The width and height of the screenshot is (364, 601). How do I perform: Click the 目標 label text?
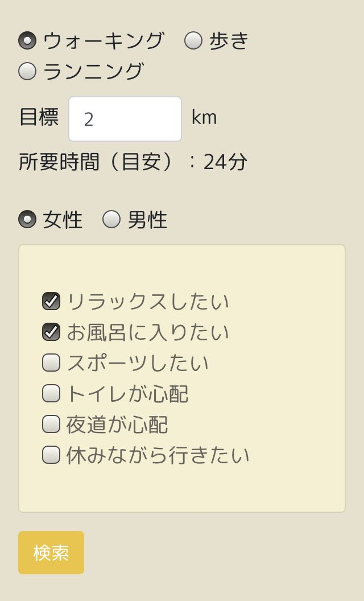[x=39, y=117]
